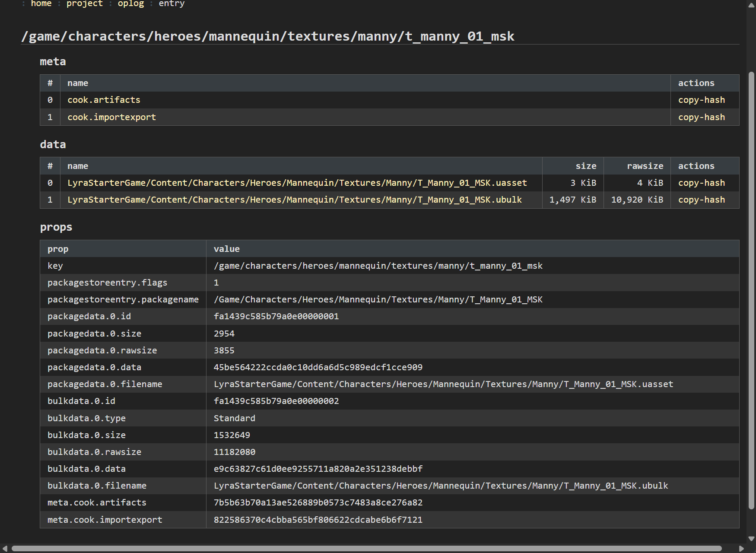Select packagedata.0.id value fa1439c585b79a0e00000001
The image size is (756, 553).
click(x=276, y=316)
